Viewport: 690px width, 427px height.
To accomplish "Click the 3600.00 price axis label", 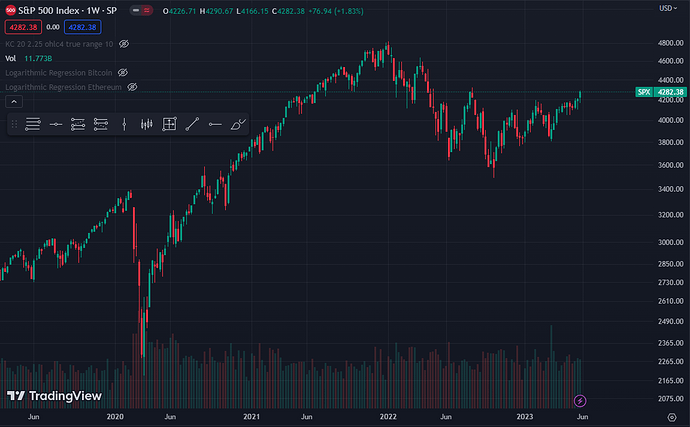I will (671, 165).
